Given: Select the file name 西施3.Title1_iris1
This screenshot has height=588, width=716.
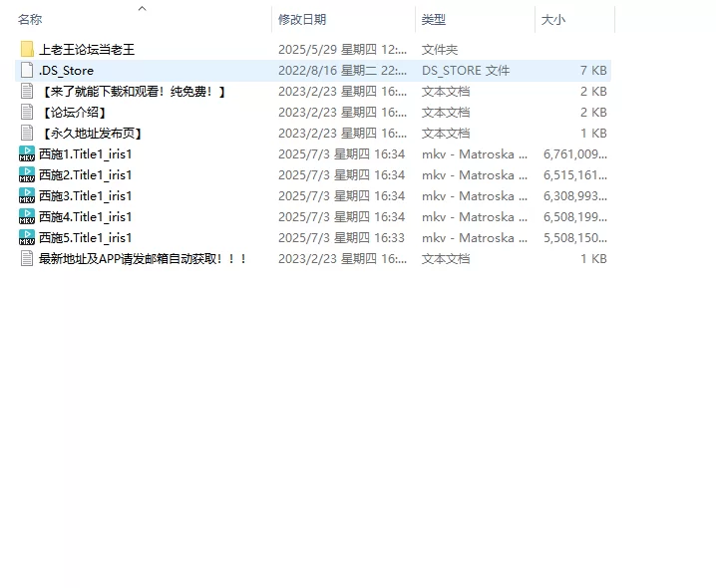Looking at the screenshot, I should click(86, 196).
